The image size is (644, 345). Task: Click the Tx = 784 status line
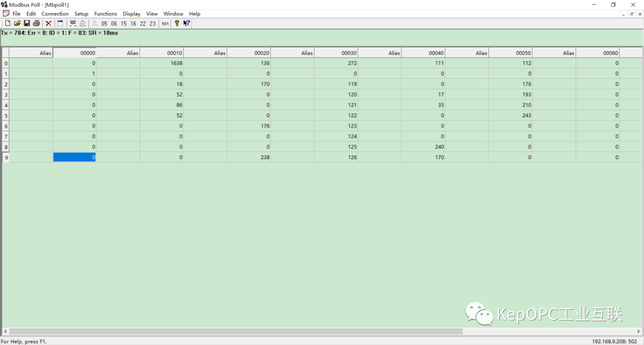point(60,33)
